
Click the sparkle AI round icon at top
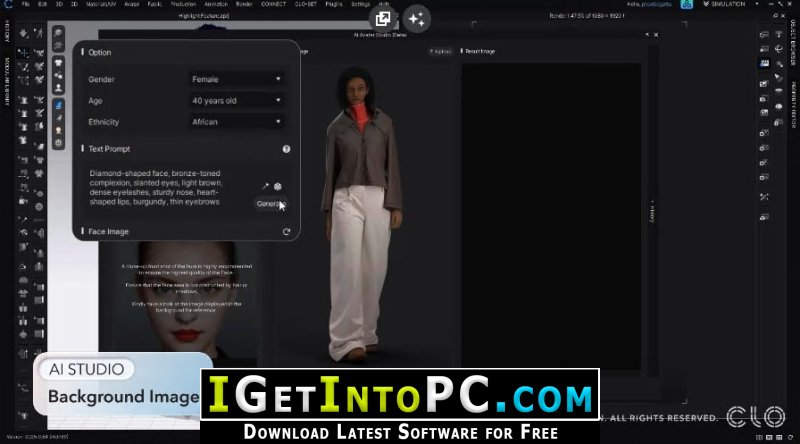pos(416,19)
